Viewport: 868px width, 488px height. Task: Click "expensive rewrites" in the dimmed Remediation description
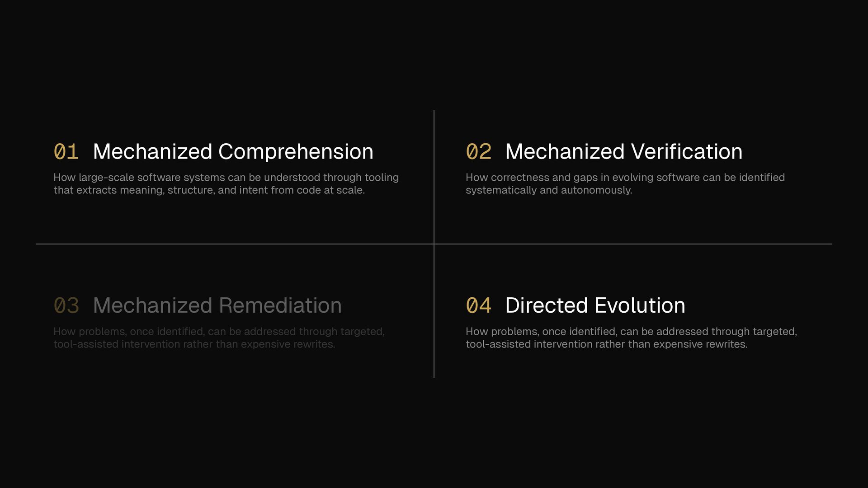288,344
